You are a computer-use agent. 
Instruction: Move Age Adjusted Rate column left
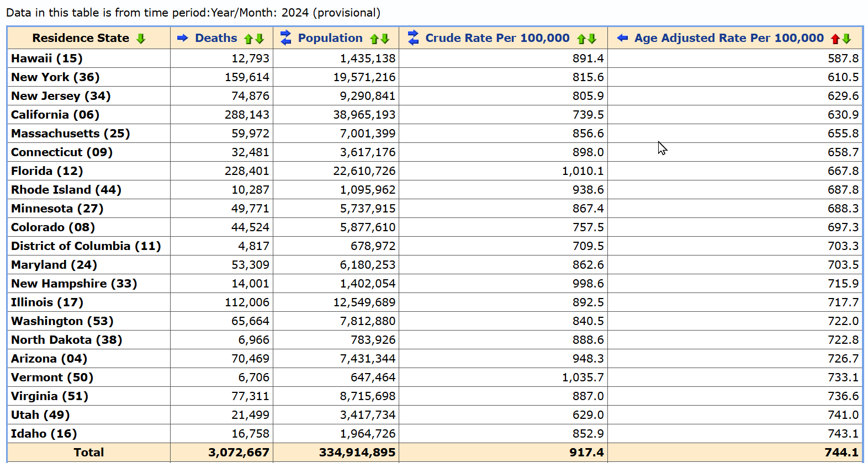coord(622,38)
